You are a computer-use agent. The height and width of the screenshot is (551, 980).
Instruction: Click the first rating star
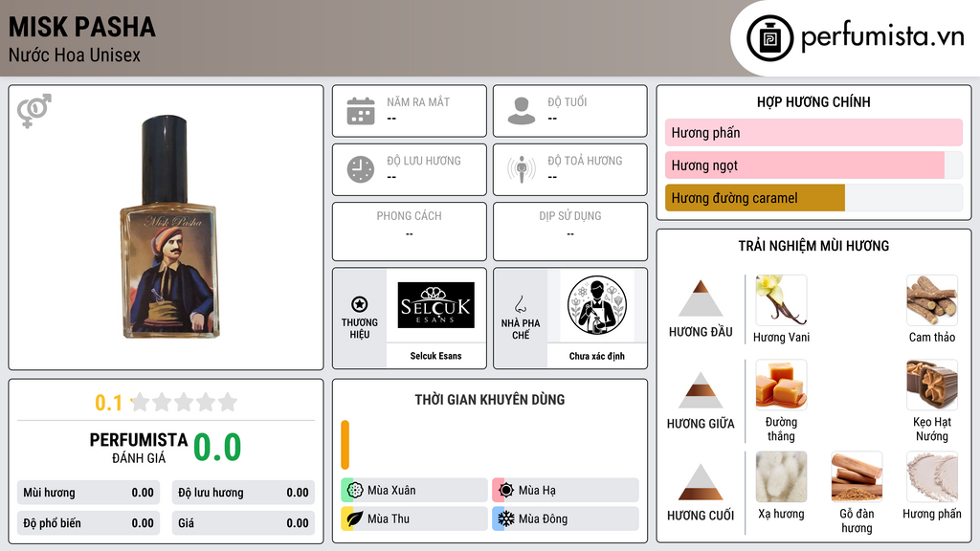tap(141, 402)
